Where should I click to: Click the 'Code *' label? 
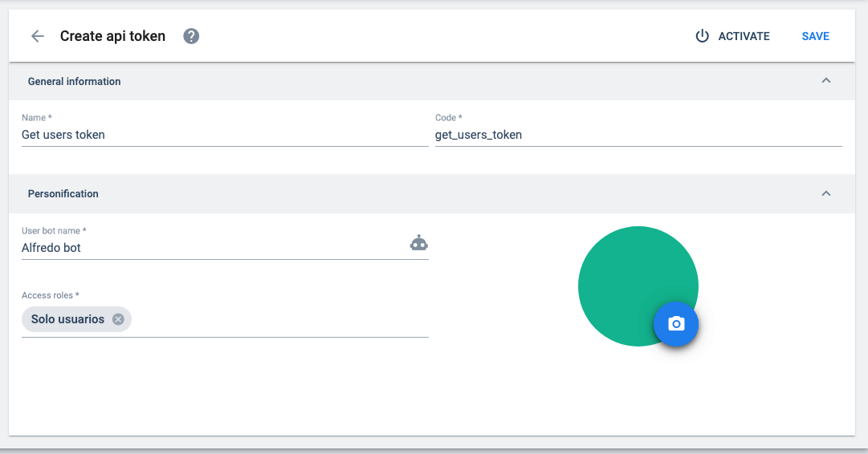click(448, 118)
